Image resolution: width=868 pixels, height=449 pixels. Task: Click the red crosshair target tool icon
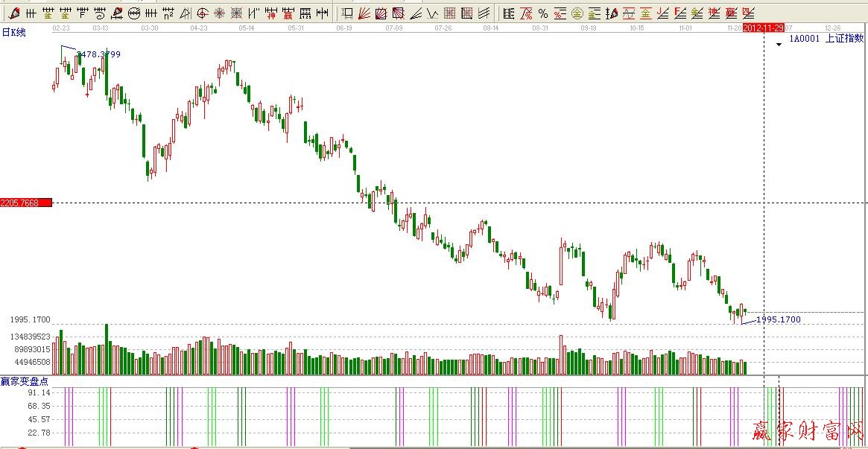[202, 13]
